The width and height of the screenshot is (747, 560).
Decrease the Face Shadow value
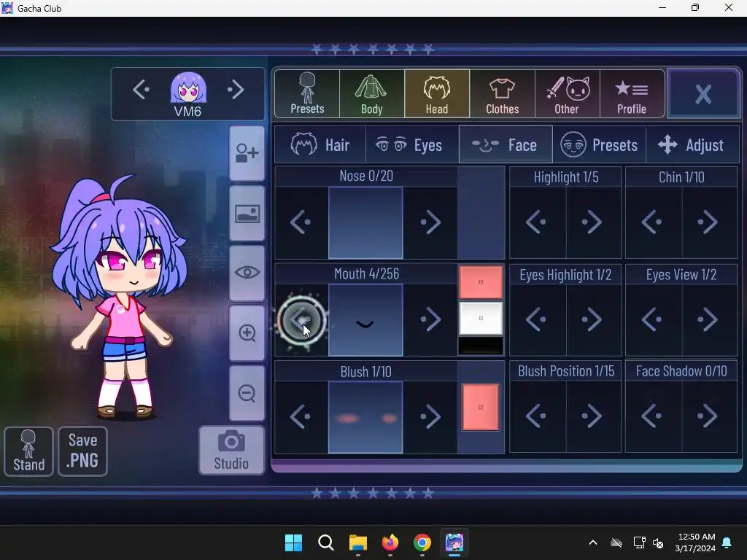coord(654,416)
